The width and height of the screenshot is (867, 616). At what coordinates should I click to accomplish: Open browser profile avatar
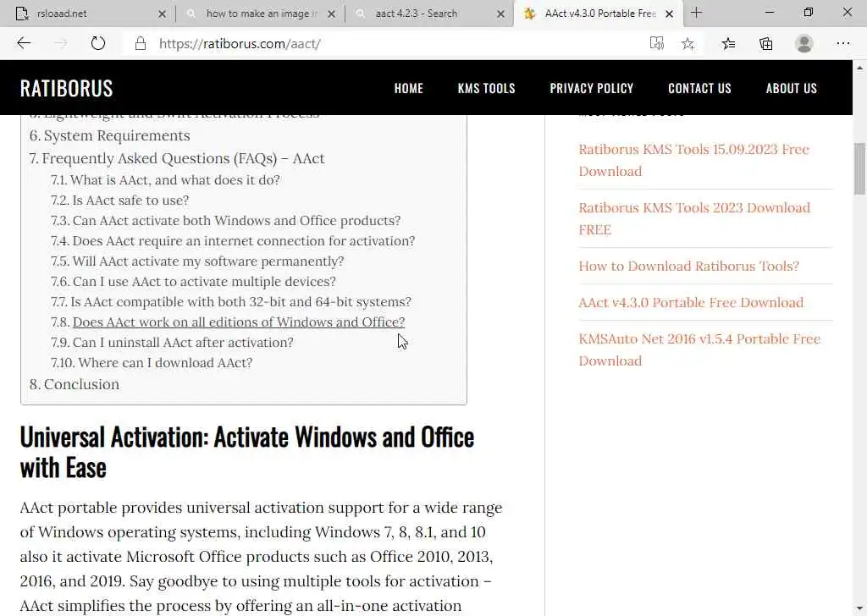pos(804,44)
